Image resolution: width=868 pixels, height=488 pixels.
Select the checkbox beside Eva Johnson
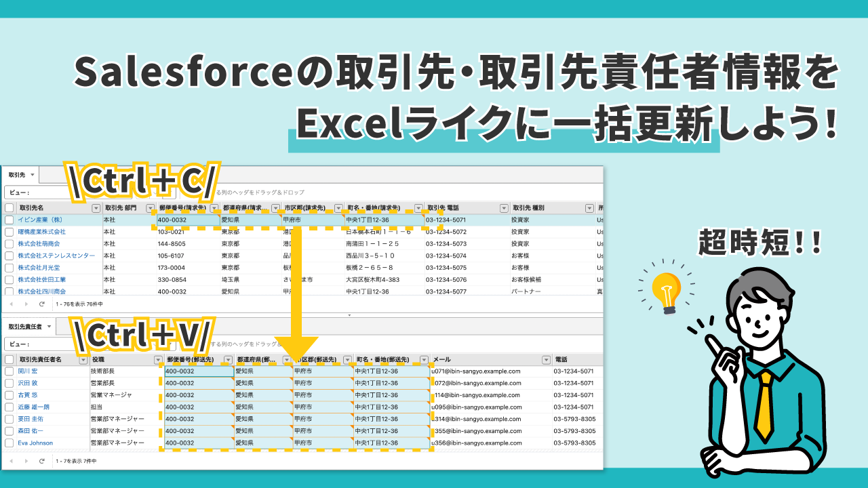tap(9, 443)
